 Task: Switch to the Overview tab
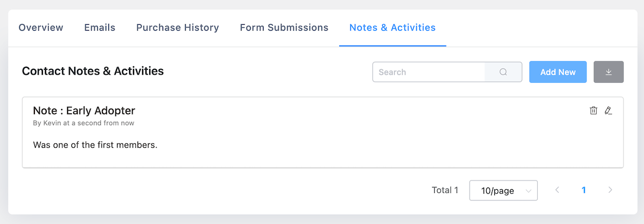coord(41,27)
